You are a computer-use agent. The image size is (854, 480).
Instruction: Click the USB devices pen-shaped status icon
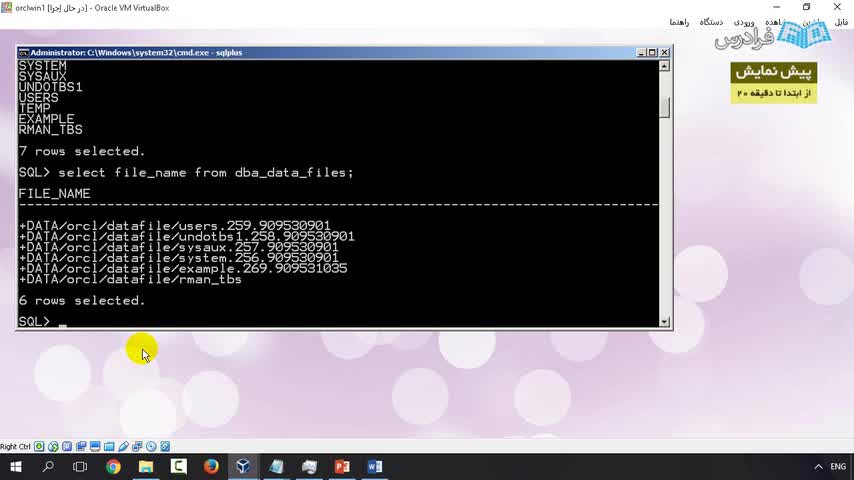pos(123,446)
